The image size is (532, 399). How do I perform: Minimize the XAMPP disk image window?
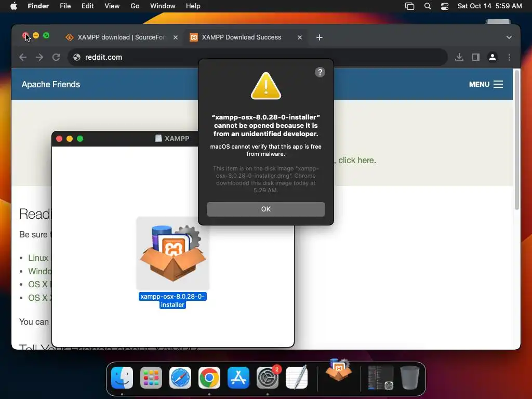[x=70, y=139]
